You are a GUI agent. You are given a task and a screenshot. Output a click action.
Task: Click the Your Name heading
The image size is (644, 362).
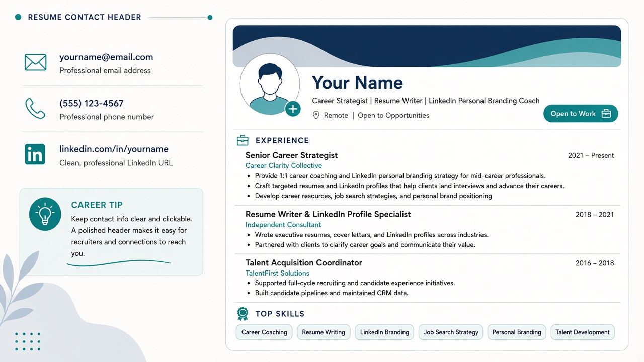point(357,83)
